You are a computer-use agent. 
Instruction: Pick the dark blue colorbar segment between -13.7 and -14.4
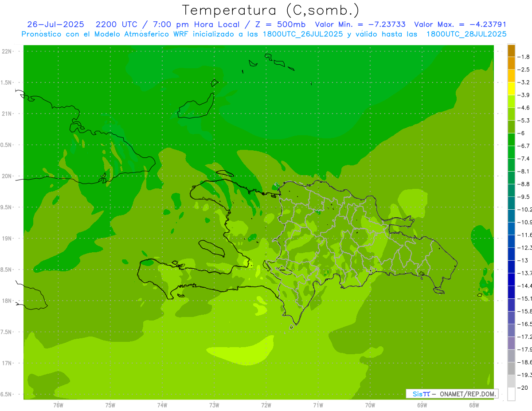point(511,279)
